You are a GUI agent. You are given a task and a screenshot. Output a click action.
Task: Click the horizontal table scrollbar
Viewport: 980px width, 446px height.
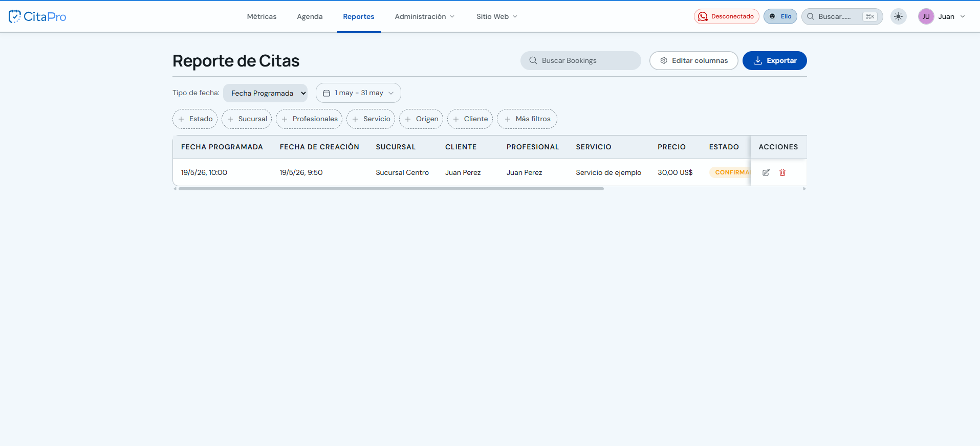391,189
